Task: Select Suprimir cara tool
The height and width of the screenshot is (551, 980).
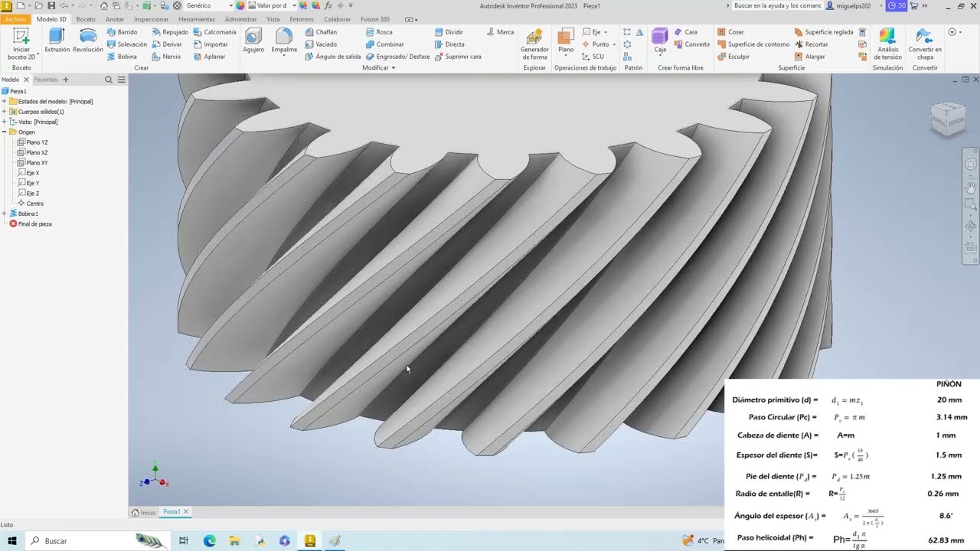Action: pyautogui.click(x=458, y=57)
